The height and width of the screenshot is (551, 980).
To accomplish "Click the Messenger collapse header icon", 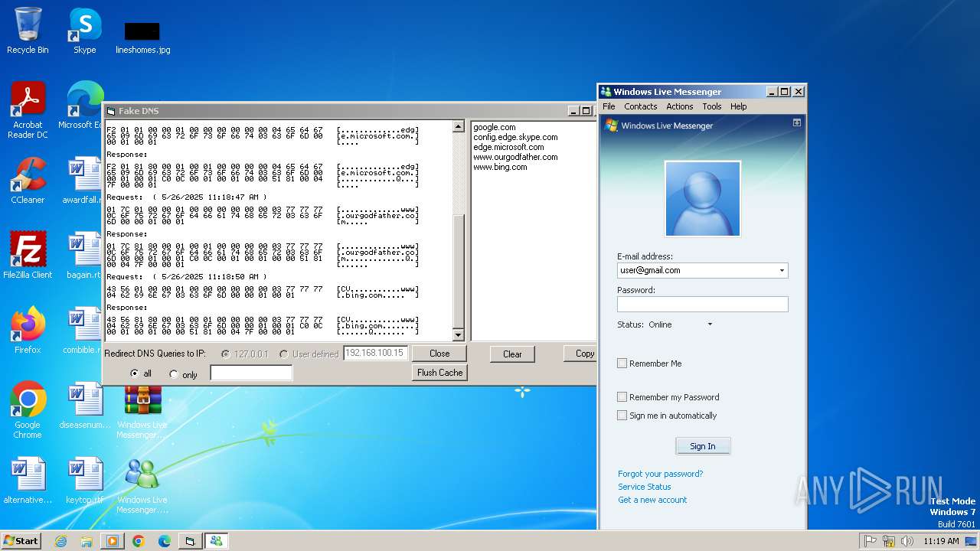I will click(797, 122).
